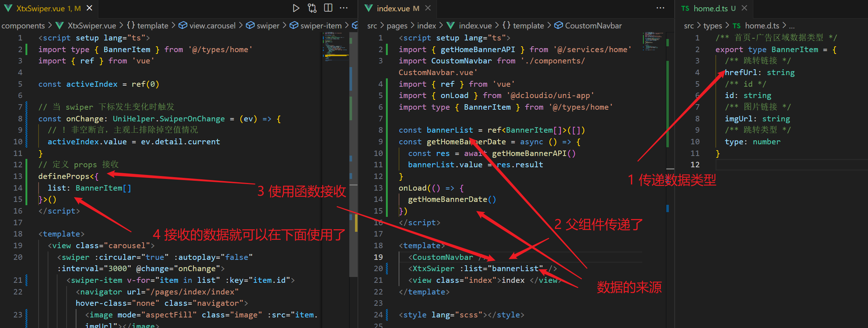
Task: Switch to the XtxSwiper.vue tab
Action: coord(49,8)
